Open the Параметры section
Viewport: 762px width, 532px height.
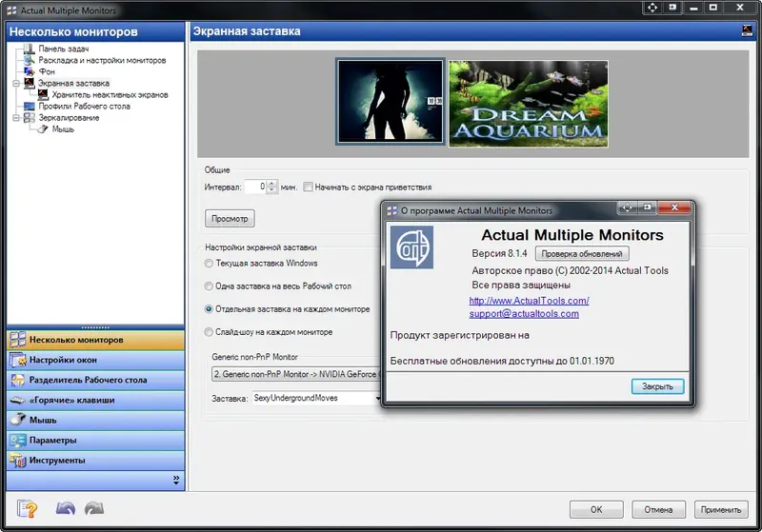[96, 441]
